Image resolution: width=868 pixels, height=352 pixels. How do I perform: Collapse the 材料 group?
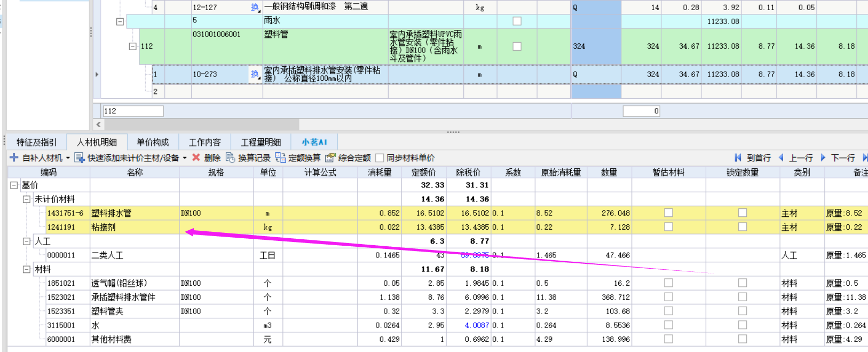click(x=26, y=269)
